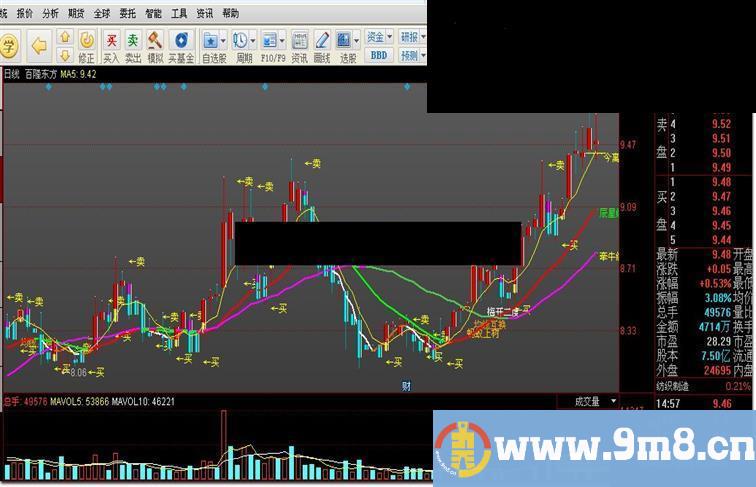Screen dimensions: 756x487
Task: Select the 画线 line drawing tool
Action: coord(322,44)
